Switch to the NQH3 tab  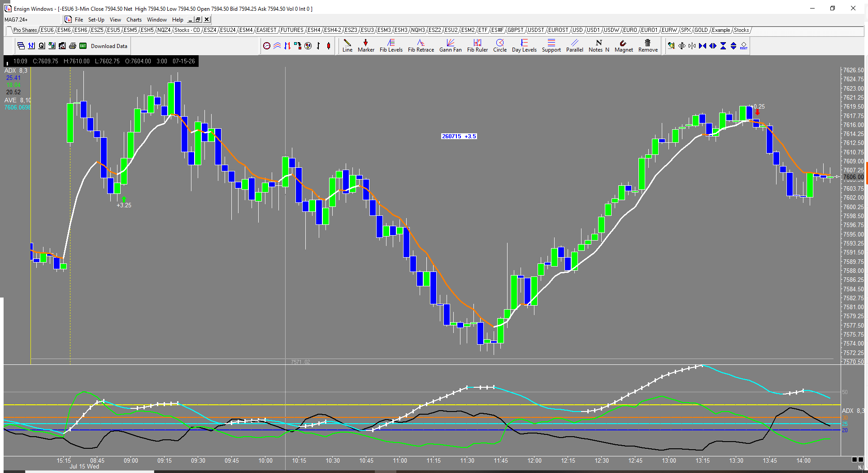(x=418, y=30)
